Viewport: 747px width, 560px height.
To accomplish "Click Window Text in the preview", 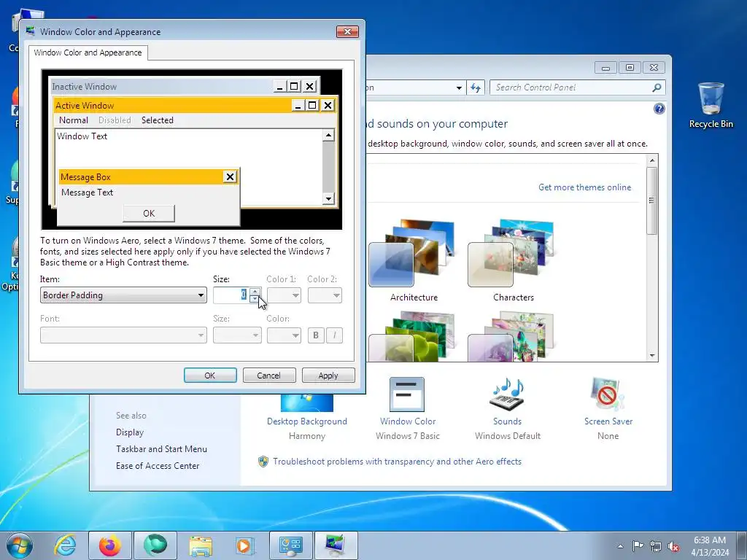I will [82, 136].
